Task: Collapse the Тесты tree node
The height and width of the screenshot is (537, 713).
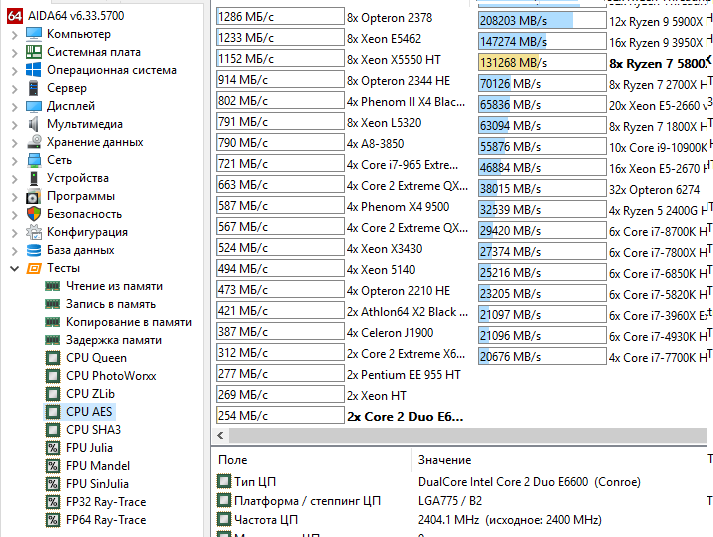Action: [x=15, y=268]
